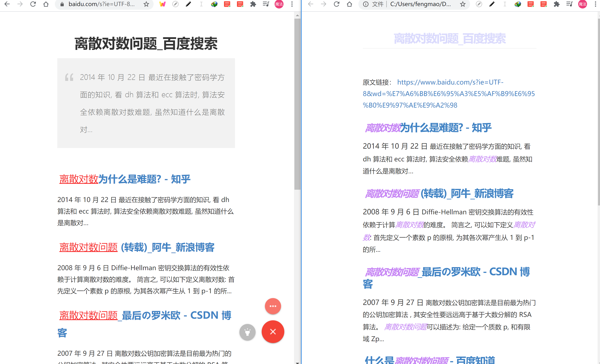This screenshot has height=364, width=600.
Task: Click the I-beam text cursor extension
Action: click(x=201, y=4)
